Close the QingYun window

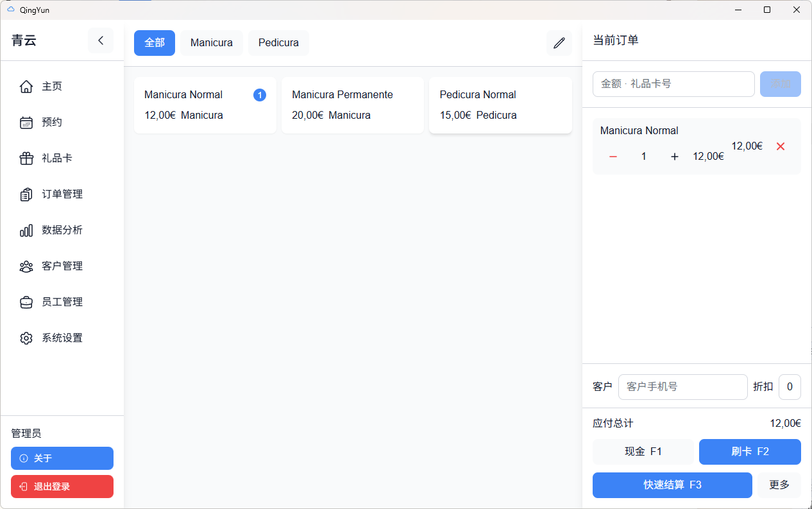[x=797, y=10]
